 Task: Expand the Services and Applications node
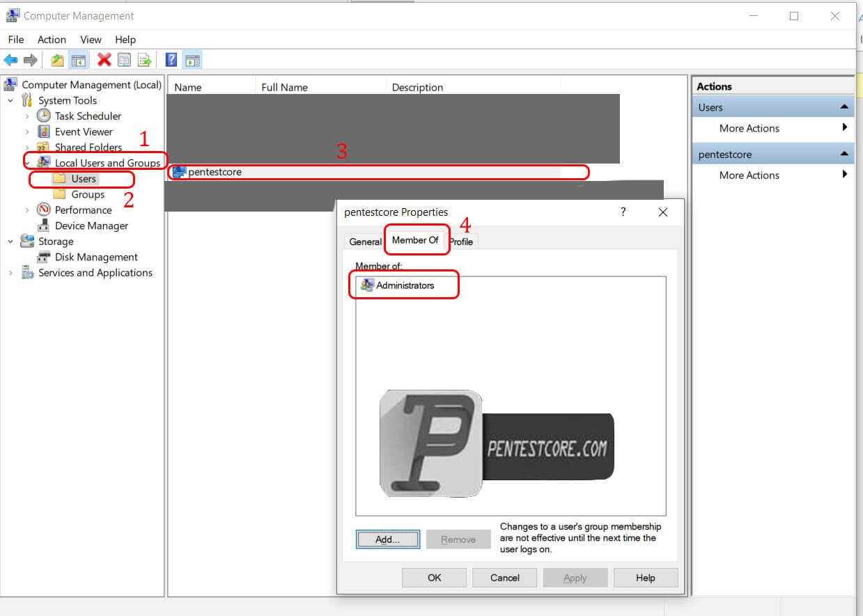[10, 273]
